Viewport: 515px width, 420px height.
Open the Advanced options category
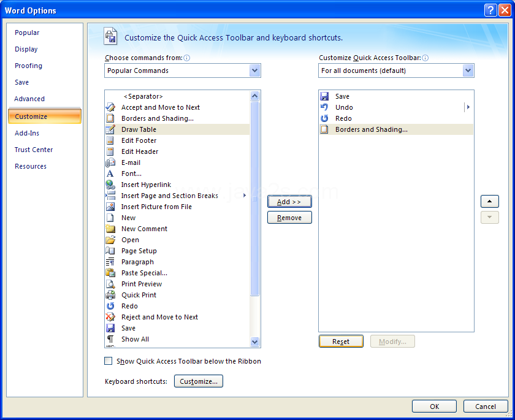29,99
